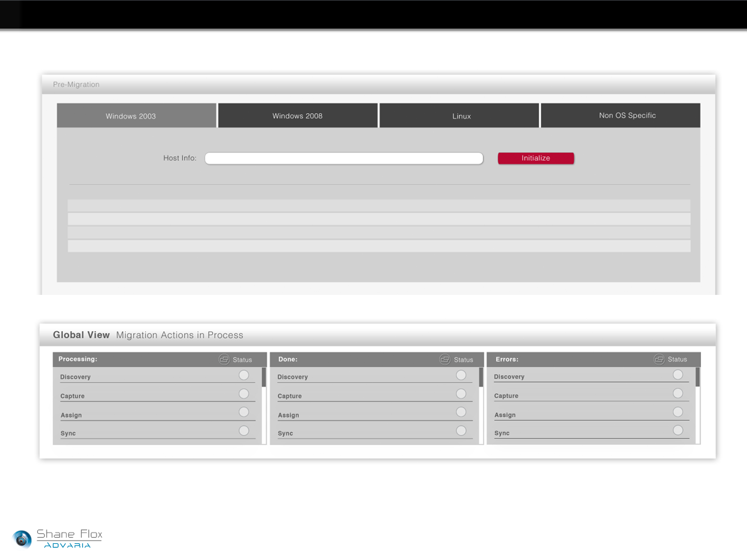
Task: Select Assign radio button under Processing
Action: [244, 412]
